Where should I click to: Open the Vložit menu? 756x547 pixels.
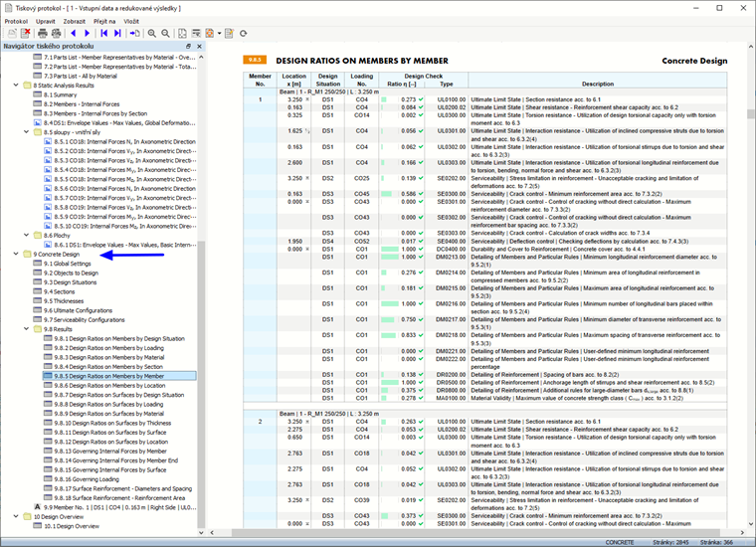(131, 21)
